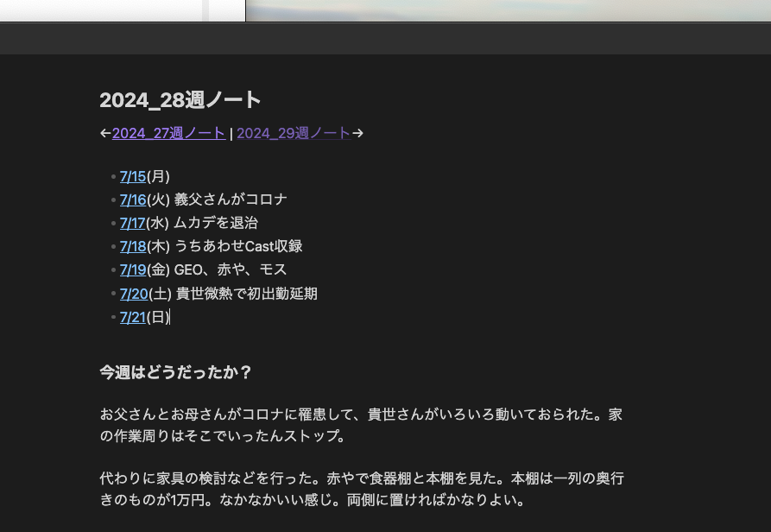Open the 7/15 Monday daily note link
This screenshot has width=771, height=532.
(x=132, y=176)
